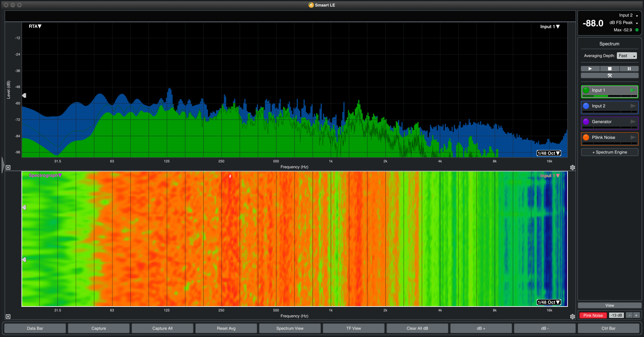This screenshot has width=644, height=337.
Task: Select the P9ink Noise engine row
Action: pos(609,139)
